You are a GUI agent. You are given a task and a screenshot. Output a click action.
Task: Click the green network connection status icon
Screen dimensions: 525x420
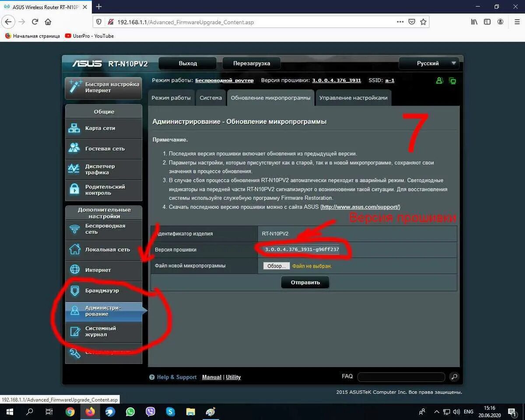(452, 80)
